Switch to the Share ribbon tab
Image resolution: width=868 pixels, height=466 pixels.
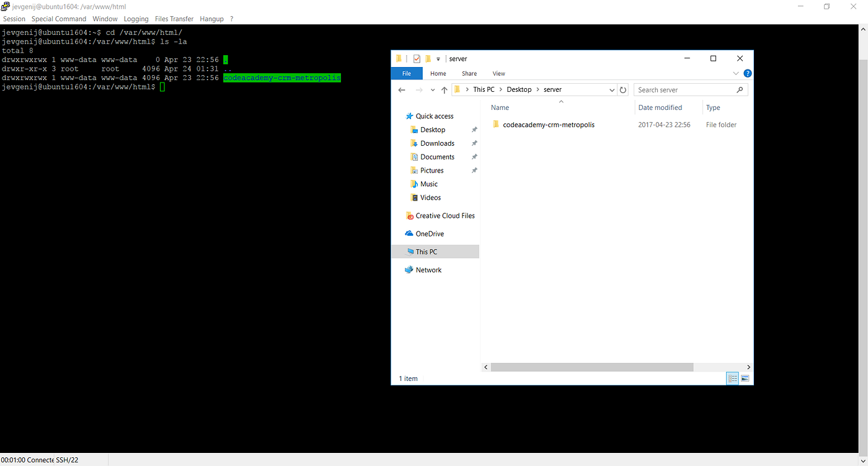(469, 73)
